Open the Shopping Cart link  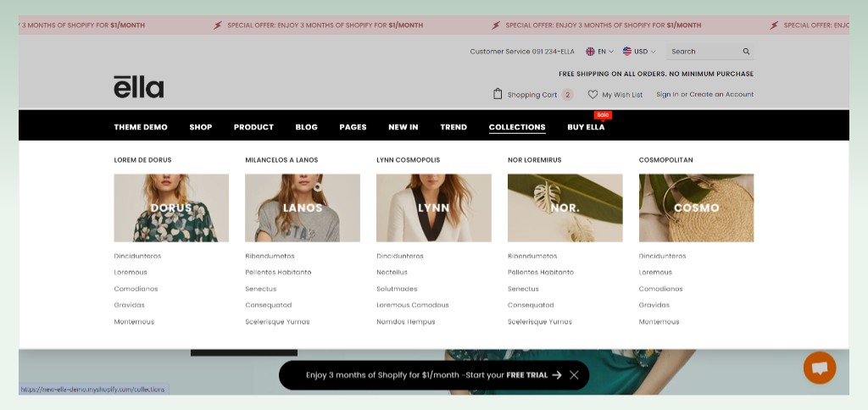tap(532, 95)
